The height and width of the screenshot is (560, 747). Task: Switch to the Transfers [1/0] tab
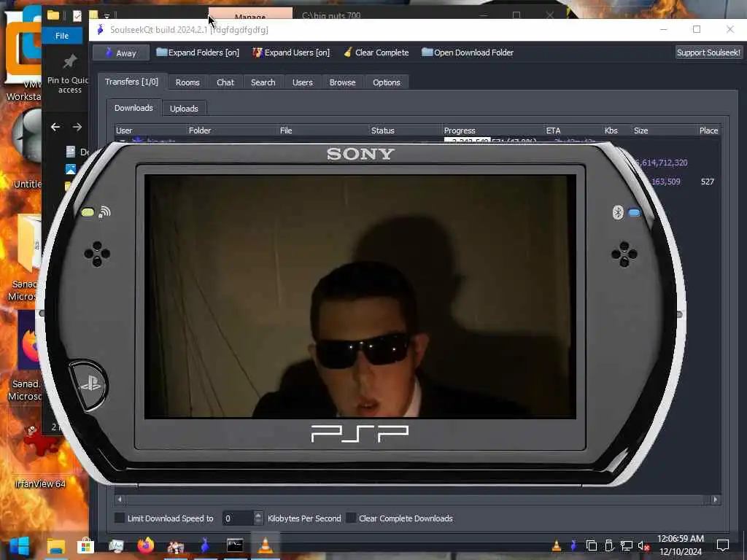point(132,82)
